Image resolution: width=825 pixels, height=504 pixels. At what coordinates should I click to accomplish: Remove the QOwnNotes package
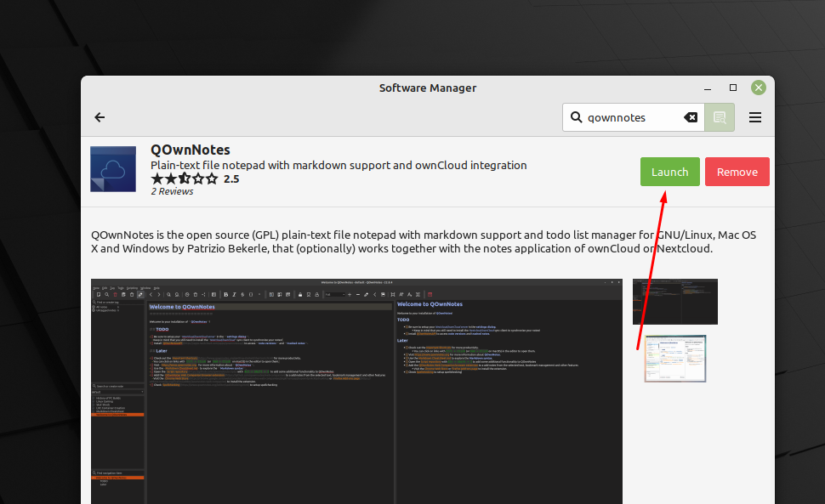[x=737, y=172]
